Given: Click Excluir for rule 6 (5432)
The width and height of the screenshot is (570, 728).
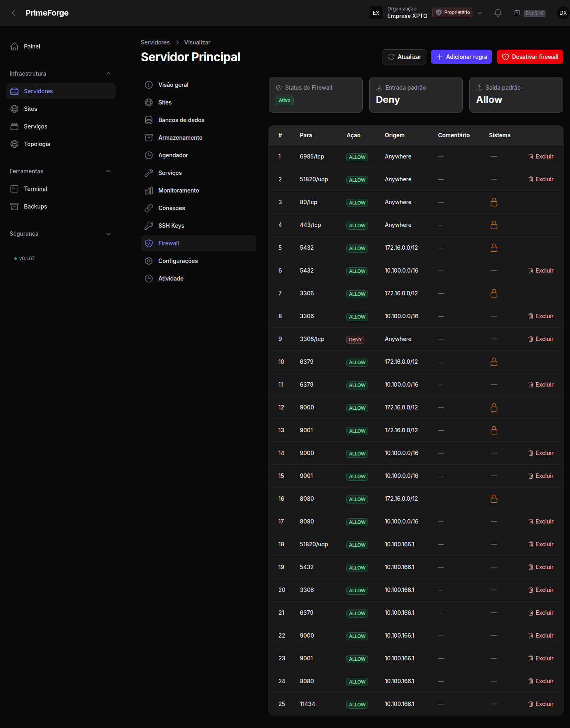Looking at the screenshot, I should [541, 271].
